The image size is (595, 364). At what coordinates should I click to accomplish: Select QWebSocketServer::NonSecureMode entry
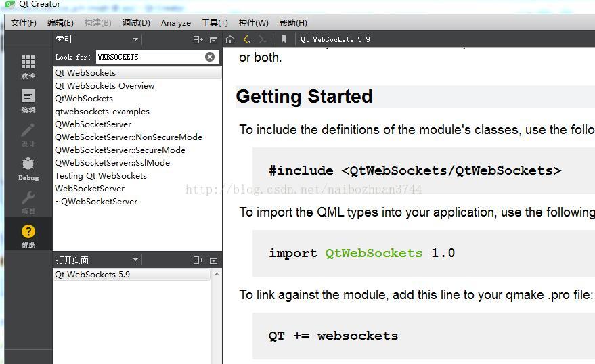(137, 137)
